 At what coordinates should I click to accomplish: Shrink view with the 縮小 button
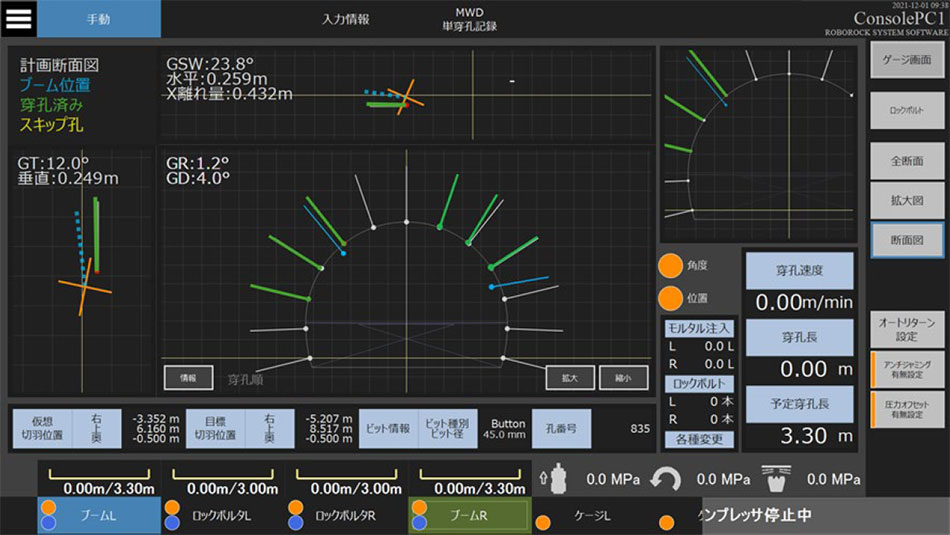(623, 377)
